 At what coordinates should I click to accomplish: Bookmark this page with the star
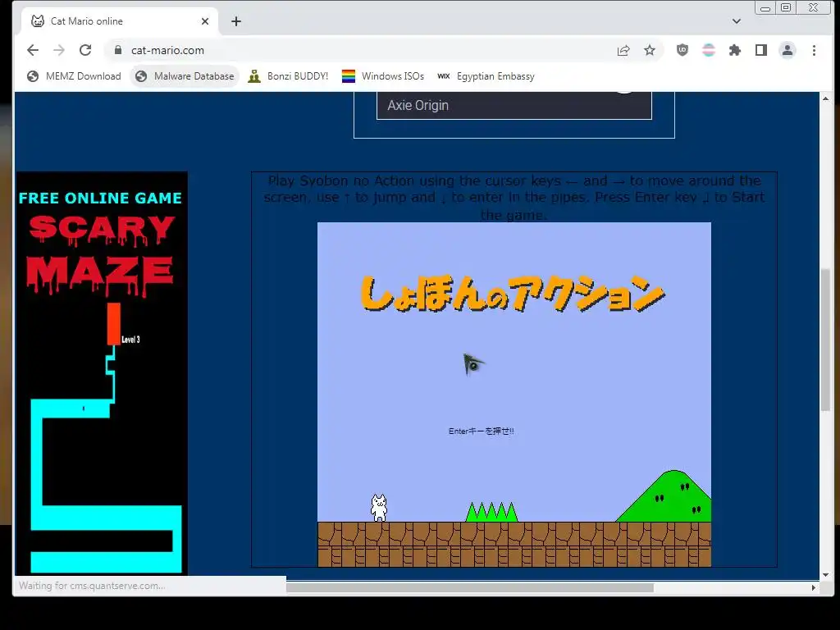pos(650,50)
